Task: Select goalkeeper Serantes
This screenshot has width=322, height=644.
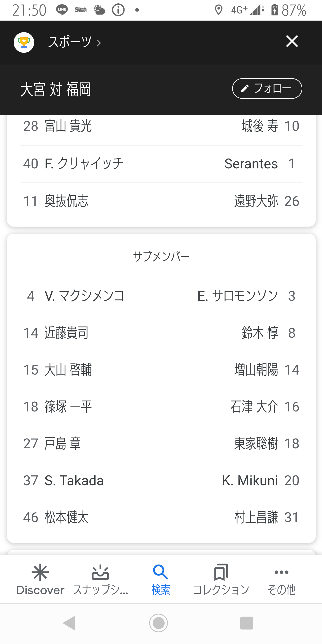Action: click(251, 164)
